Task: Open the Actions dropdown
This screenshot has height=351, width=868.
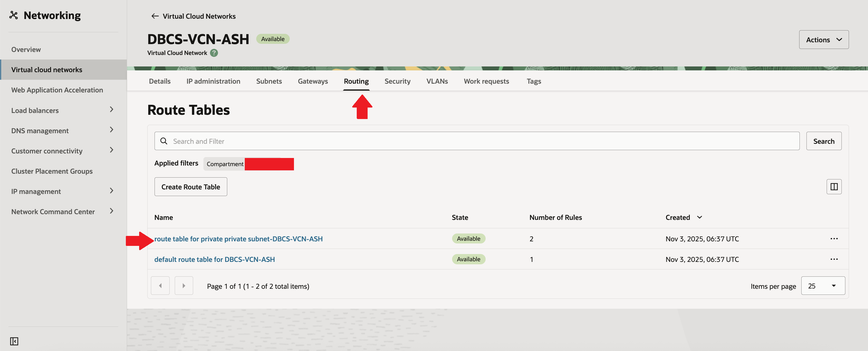Action: click(824, 40)
